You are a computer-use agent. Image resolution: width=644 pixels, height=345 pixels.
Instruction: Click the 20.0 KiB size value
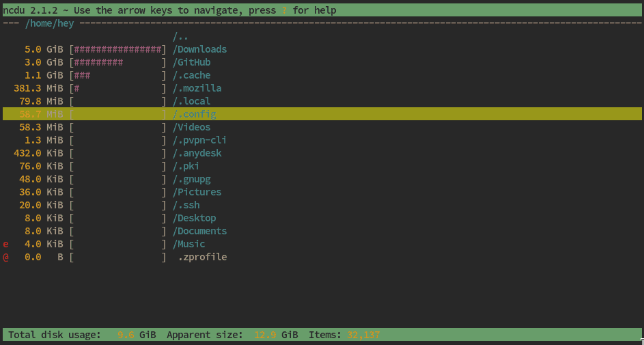tap(42, 205)
